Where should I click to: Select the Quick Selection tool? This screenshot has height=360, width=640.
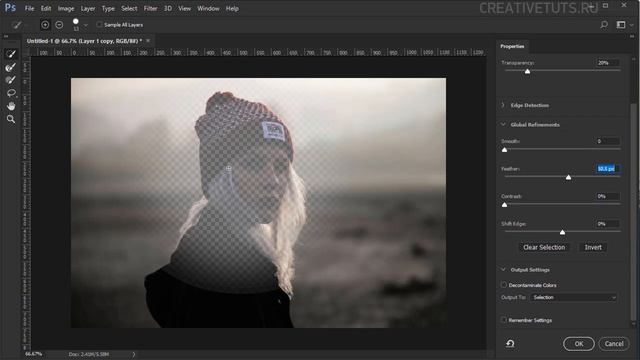[11, 54]
